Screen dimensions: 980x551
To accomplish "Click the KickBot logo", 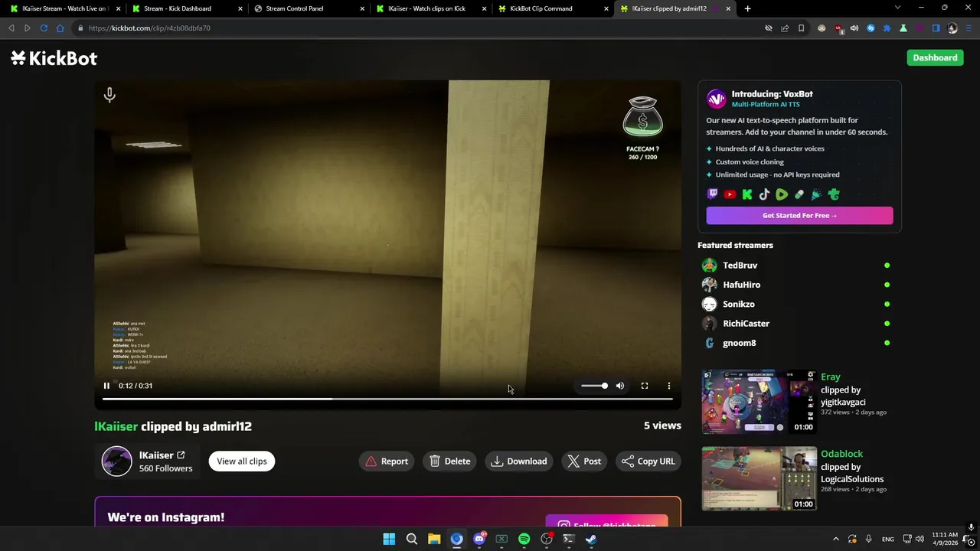I will pos(54,58).
